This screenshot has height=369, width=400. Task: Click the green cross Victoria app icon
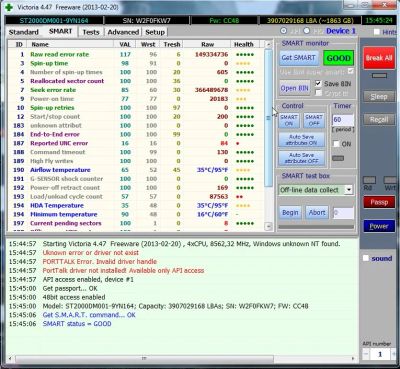pos(9,7)
